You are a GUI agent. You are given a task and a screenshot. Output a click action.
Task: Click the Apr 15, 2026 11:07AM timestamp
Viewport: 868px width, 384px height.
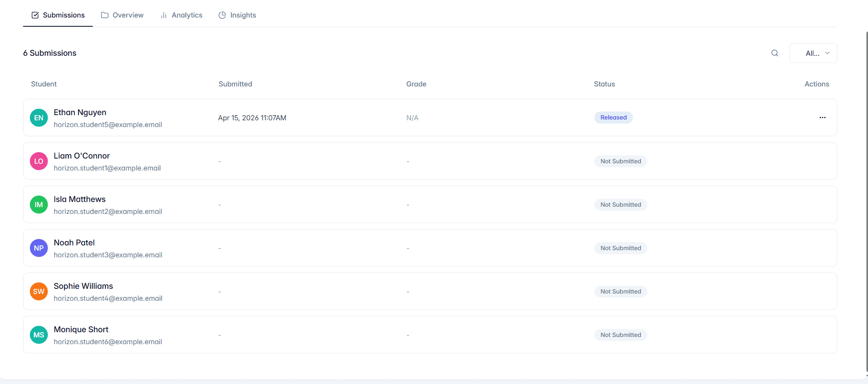click(x=252, y=118)
